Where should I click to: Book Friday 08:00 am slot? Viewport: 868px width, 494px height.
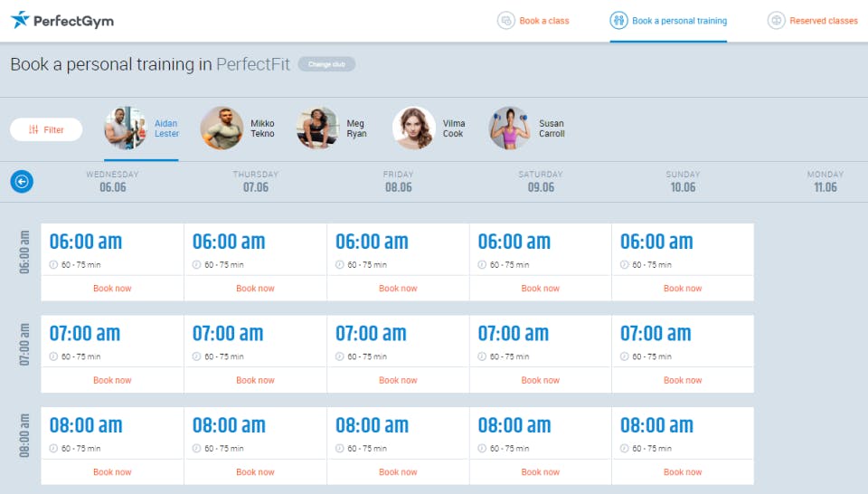click(398, 472)
